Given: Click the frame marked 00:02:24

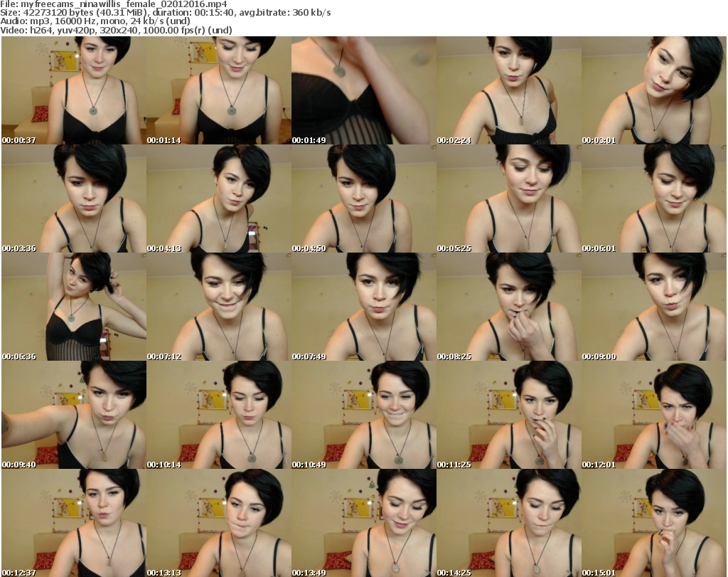Looking at the screenshot, I should (509, 90).
